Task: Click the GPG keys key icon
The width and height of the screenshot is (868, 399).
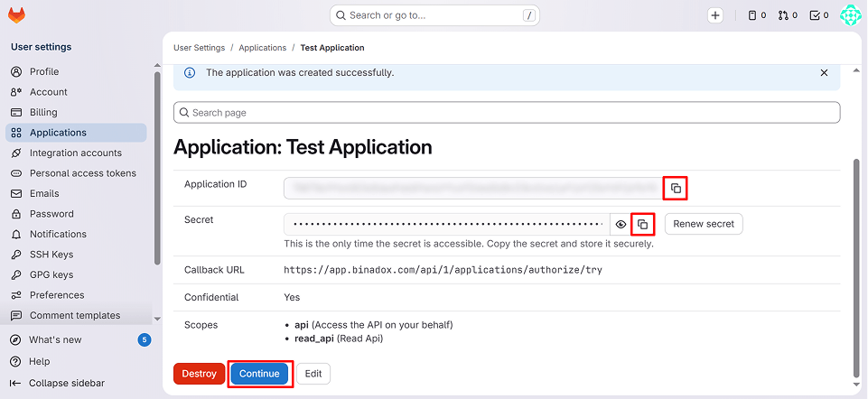Action: (16, 275)
